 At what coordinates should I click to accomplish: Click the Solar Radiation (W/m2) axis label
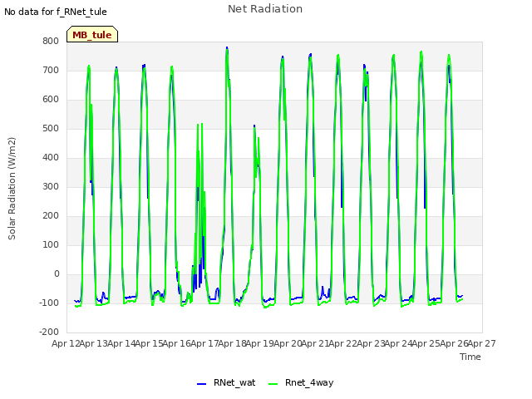pos(12,189)
